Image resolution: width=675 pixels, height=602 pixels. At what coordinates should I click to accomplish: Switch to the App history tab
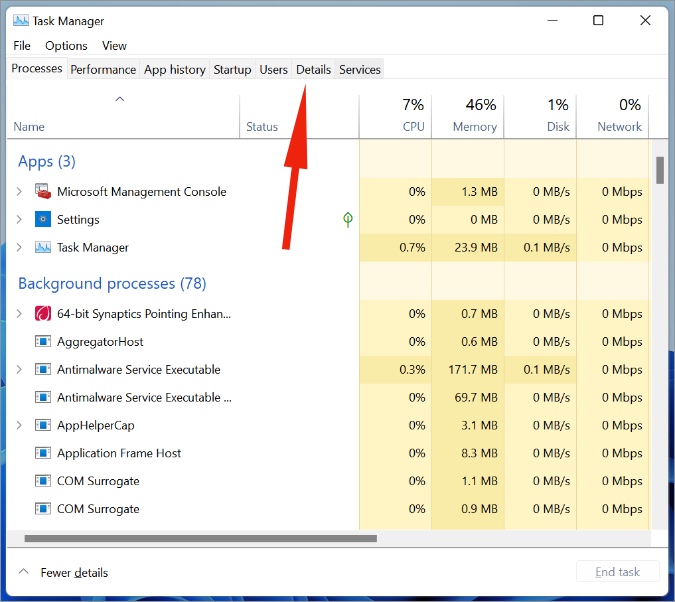point(175,69)
